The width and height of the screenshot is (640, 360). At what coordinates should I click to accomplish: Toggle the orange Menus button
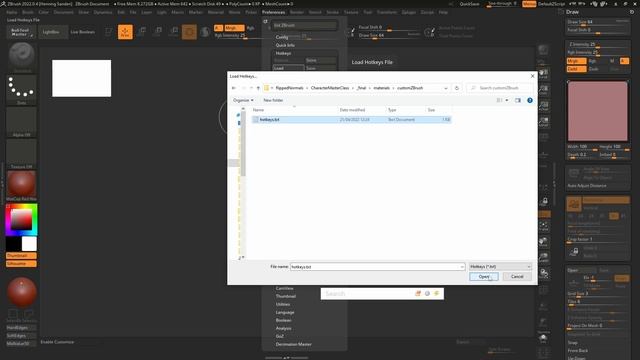pyautogui.click(x=529, y=4)
